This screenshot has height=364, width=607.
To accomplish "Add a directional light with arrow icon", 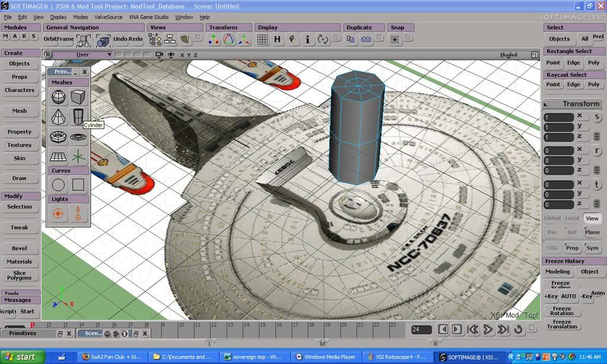I will coord(78,213).
